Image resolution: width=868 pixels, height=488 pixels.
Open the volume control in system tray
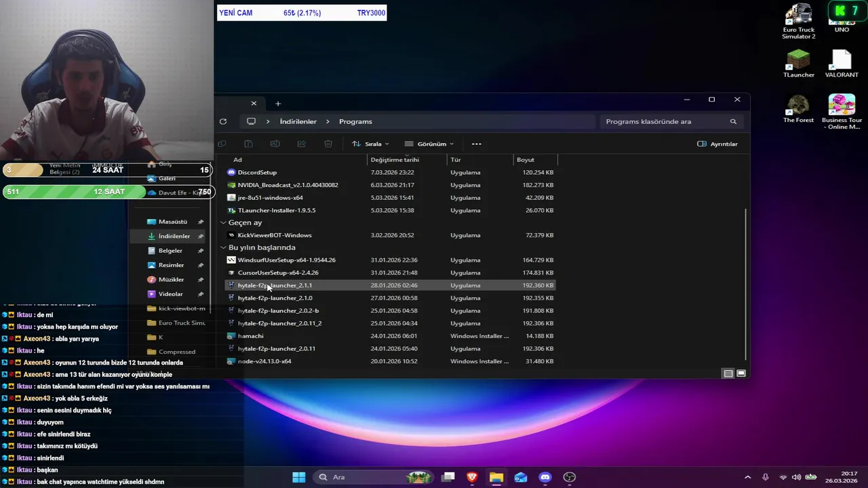(796, 477)
